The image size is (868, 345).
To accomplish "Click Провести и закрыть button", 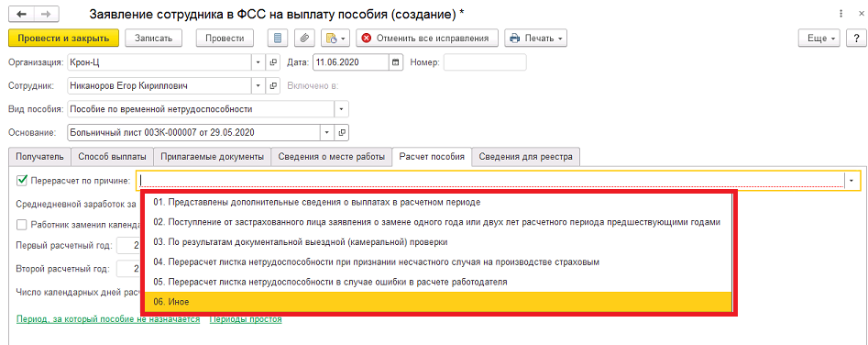I will point(63,39).
